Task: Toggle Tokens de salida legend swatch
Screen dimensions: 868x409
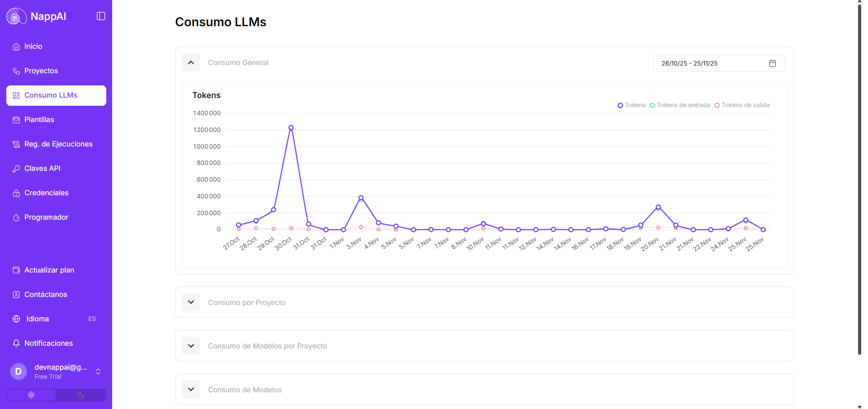Action: pyautogui.click(x=717, y=105)
